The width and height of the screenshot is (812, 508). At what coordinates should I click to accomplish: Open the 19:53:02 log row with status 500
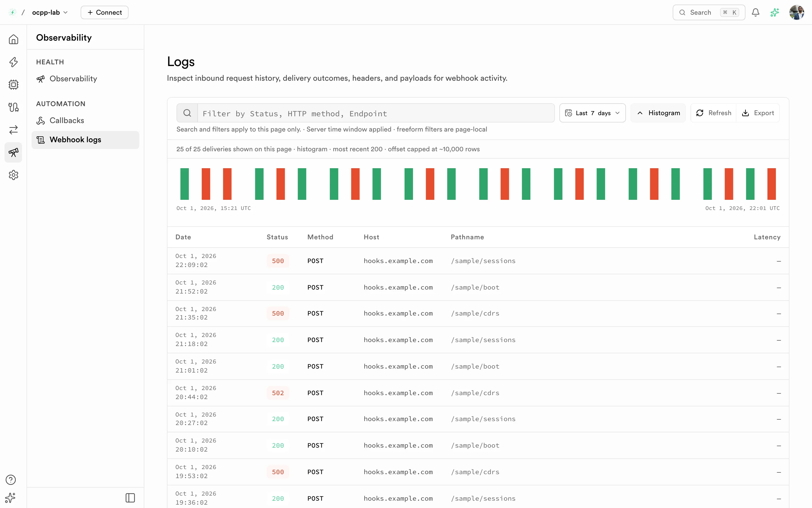coord(478,472)
